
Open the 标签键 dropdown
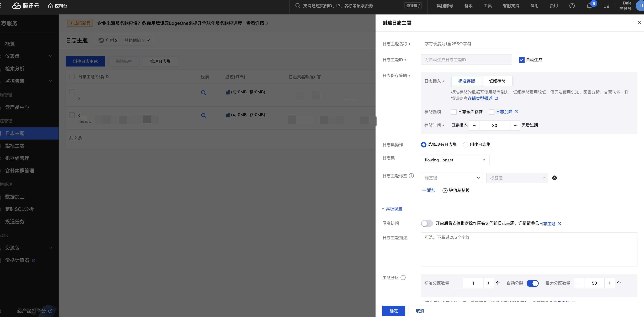pyautogui.click(x=451, y=178)
